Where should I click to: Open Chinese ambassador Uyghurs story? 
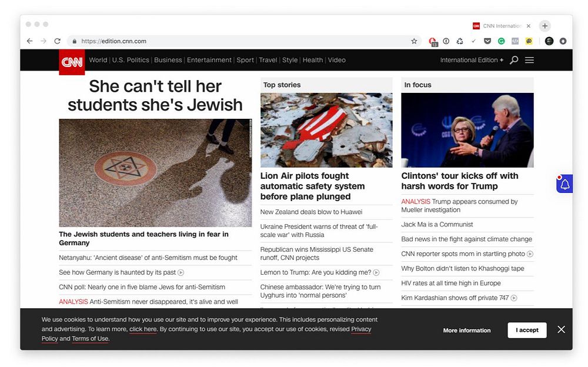click(x=320, y=291)
